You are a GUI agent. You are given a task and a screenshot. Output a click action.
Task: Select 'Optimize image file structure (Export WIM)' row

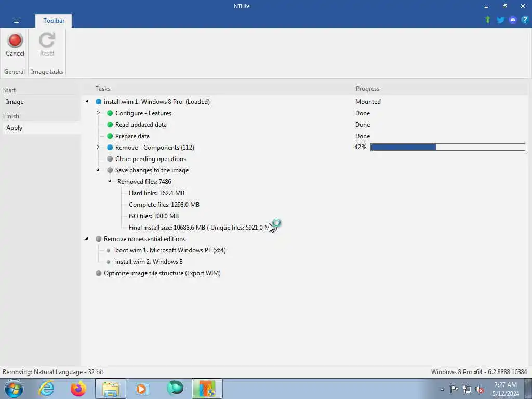pyautogui.click(x=162, y=273)
